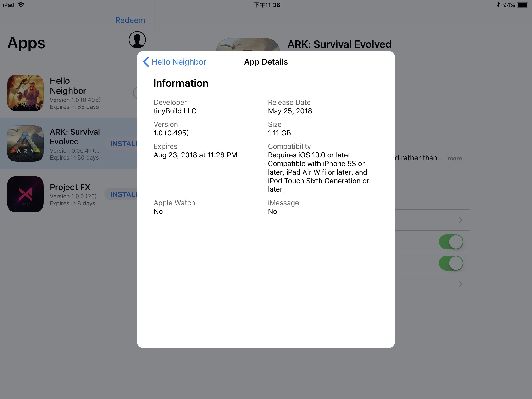
Task: Check the Bluetooth status icon
Action: click(x=498, y=5)
